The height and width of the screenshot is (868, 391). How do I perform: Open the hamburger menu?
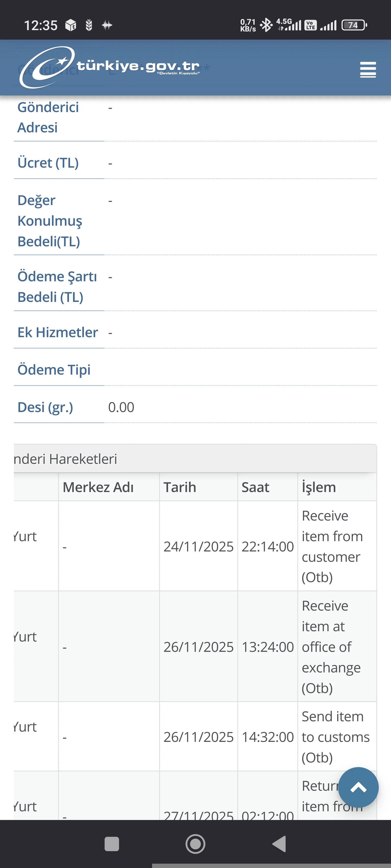[x=368, y=70]
